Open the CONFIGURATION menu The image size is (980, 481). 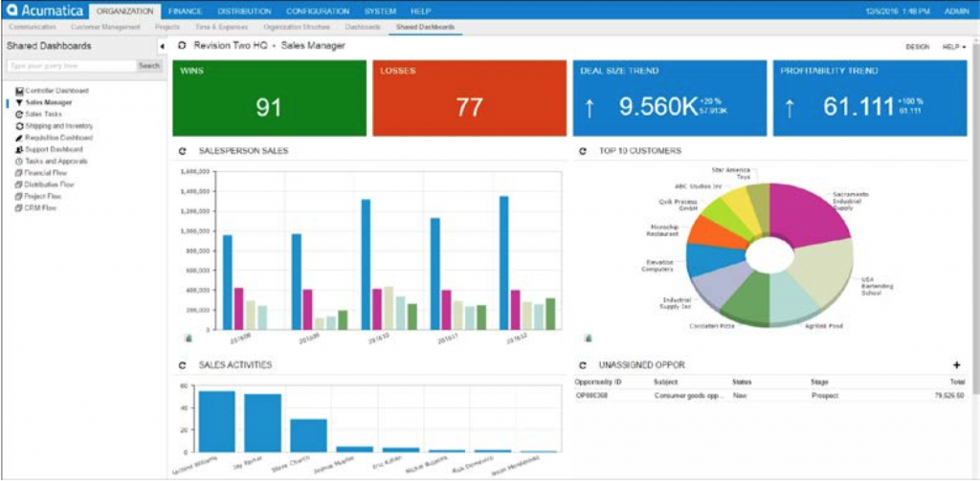pyautogui.click(x=318, y=11)
